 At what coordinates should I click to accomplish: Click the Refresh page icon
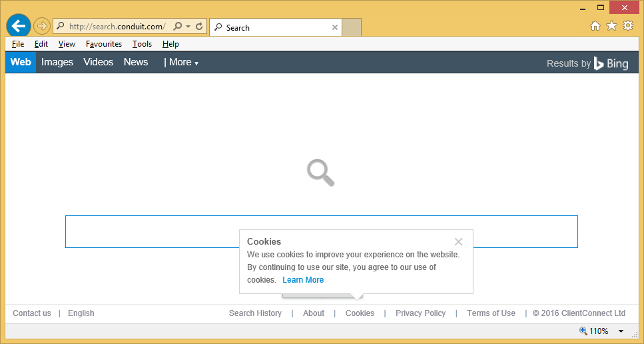[x=199, y=26]
